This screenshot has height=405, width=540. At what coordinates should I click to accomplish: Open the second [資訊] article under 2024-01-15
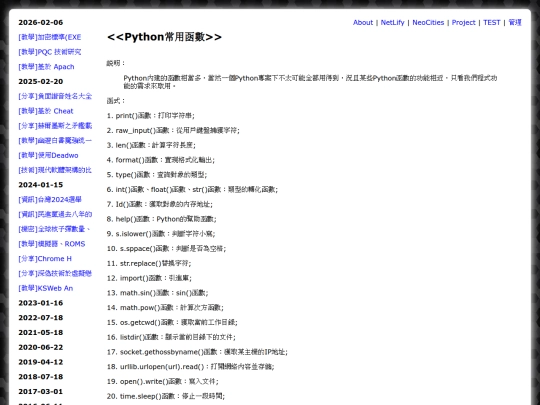[55, 215]
